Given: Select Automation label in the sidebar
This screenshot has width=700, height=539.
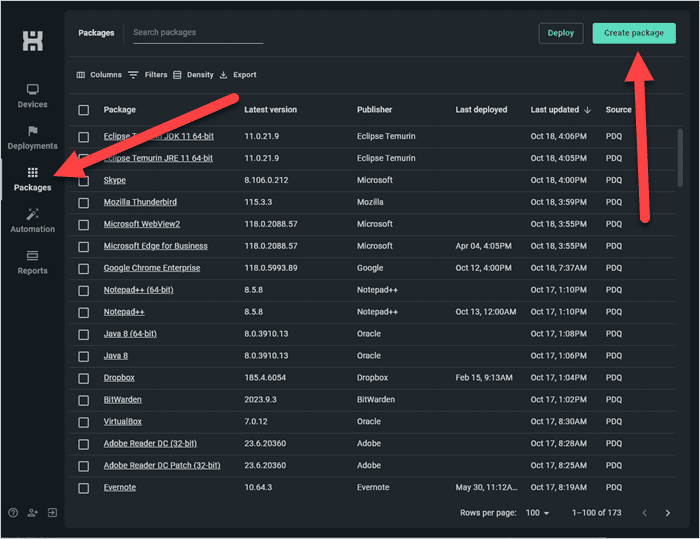Looking at the screenshot, I should tap(33, 229).
